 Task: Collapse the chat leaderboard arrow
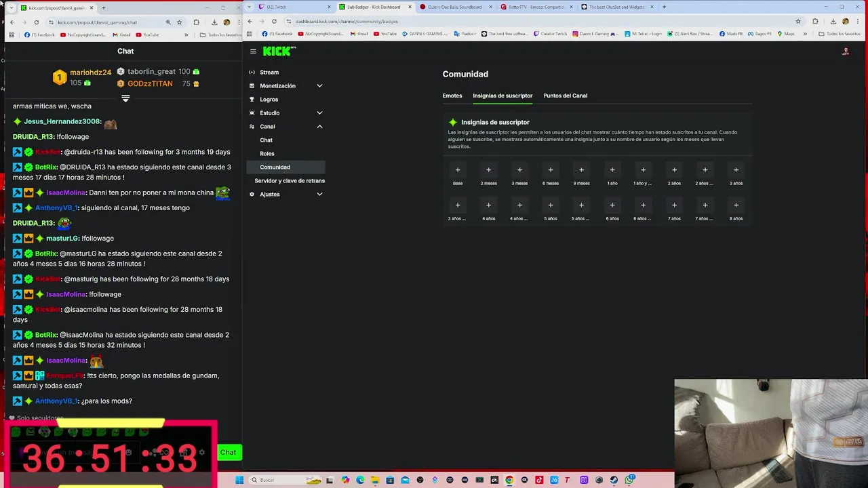point(125,98)
